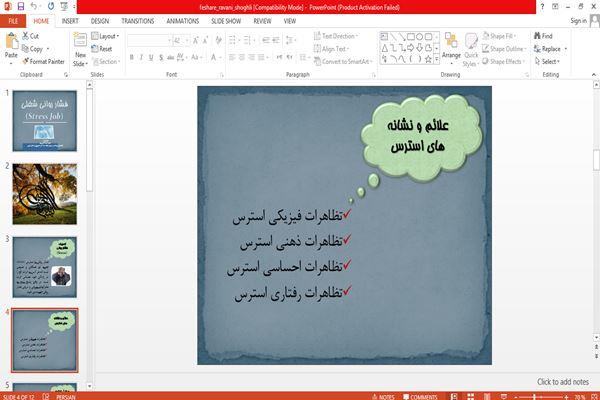Decrease font size with the smaller A icon

pyautogui.click(x=205, y=40)
